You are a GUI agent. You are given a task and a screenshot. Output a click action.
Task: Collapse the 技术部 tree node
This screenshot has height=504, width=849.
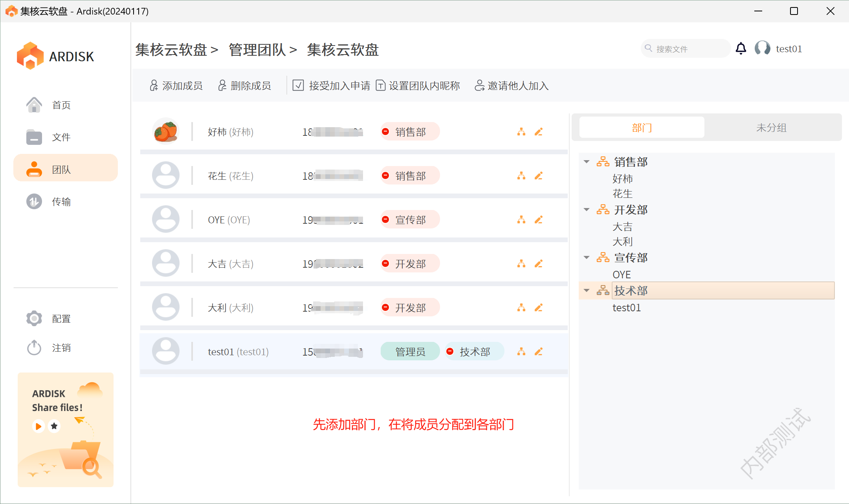tap(587, 290)
